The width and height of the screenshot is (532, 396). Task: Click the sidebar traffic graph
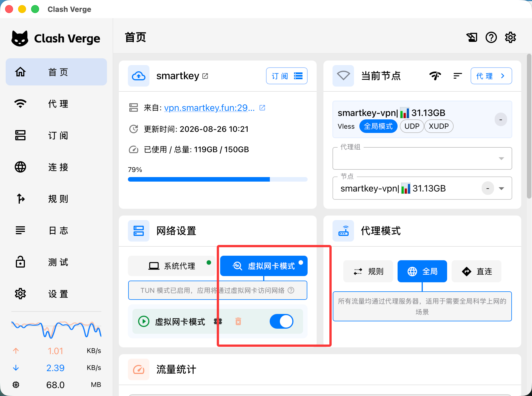56,330
